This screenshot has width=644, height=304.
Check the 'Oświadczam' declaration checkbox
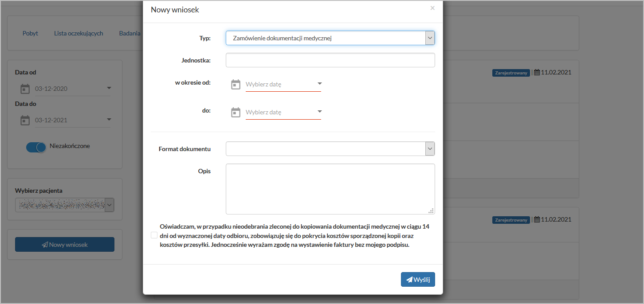click(x=154, y=235)
